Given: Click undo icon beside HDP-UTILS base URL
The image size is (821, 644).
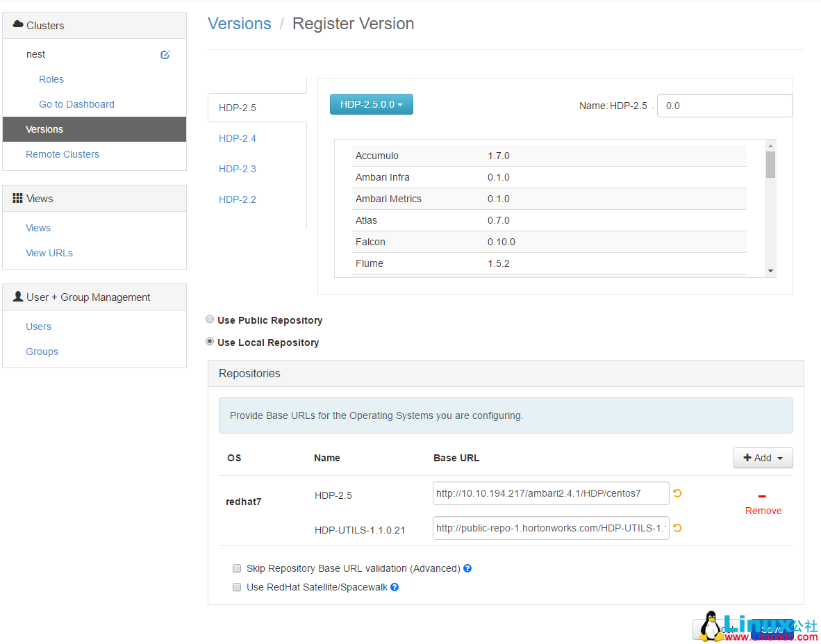Looking at the screenshot, I should click(x=677, y=528).
